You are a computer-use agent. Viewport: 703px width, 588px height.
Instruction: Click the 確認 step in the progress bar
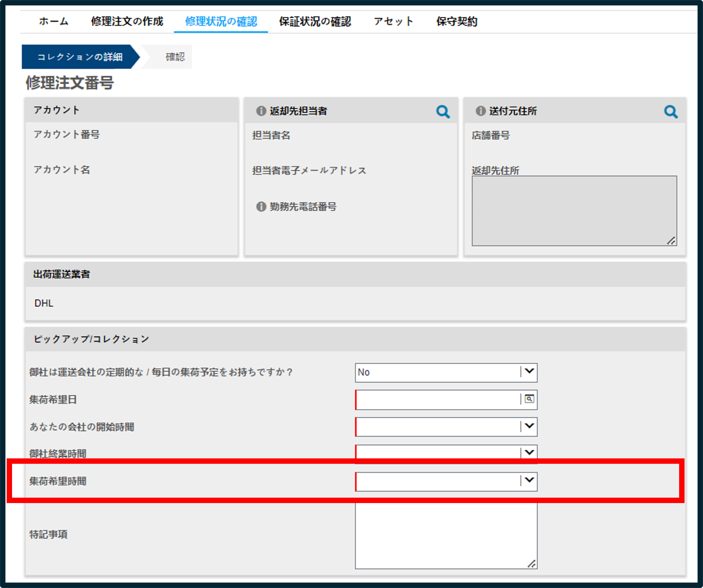point(175,56)
